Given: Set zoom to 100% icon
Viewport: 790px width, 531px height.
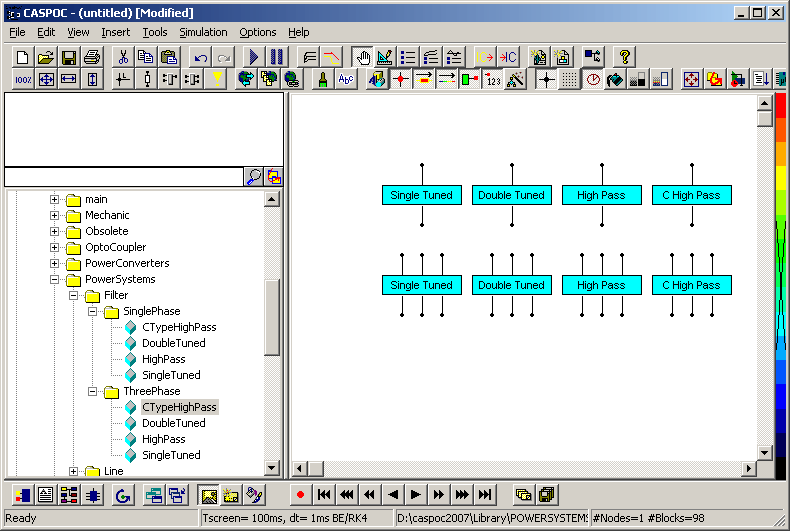Looking at the screenshot, I should tap(23, 79).
